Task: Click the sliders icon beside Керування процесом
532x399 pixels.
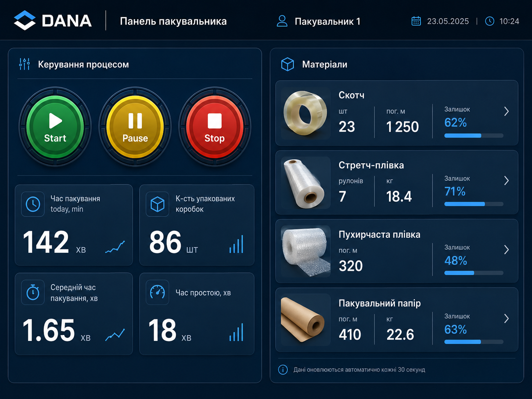Action: [24, 64]
